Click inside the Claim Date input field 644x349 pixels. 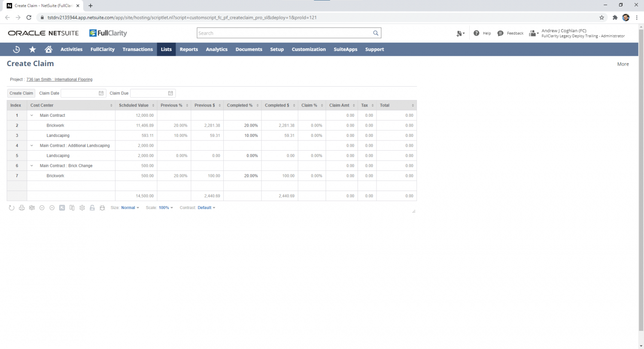coord(82,93)
